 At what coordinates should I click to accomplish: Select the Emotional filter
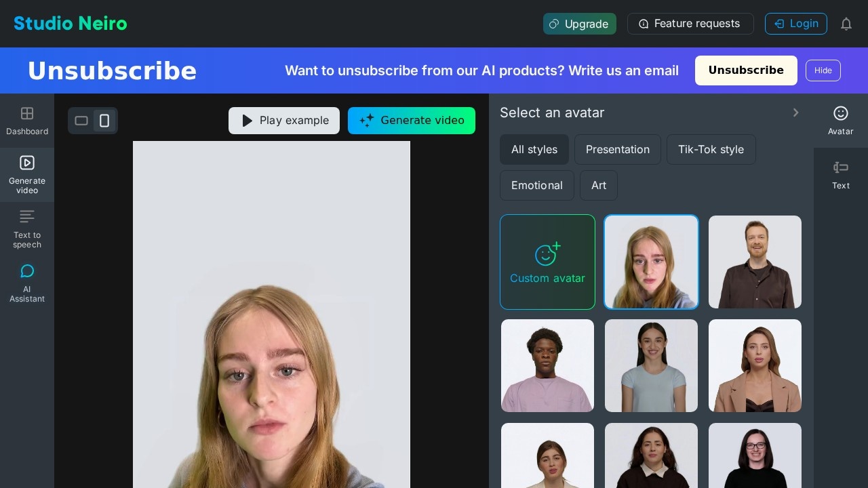(537, 185)
